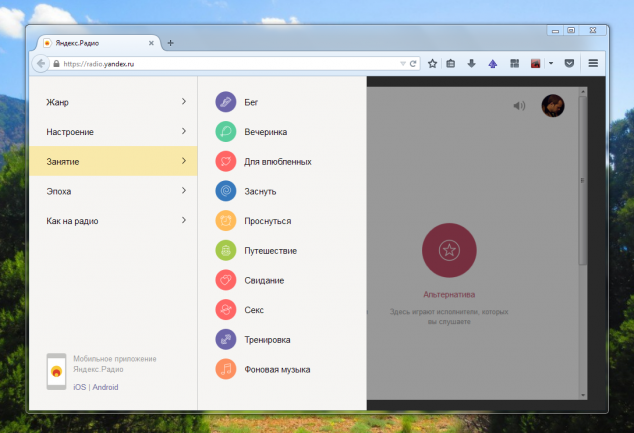Open the Заснуть station label
634x433 pixels.
click(x=260, y=191)
